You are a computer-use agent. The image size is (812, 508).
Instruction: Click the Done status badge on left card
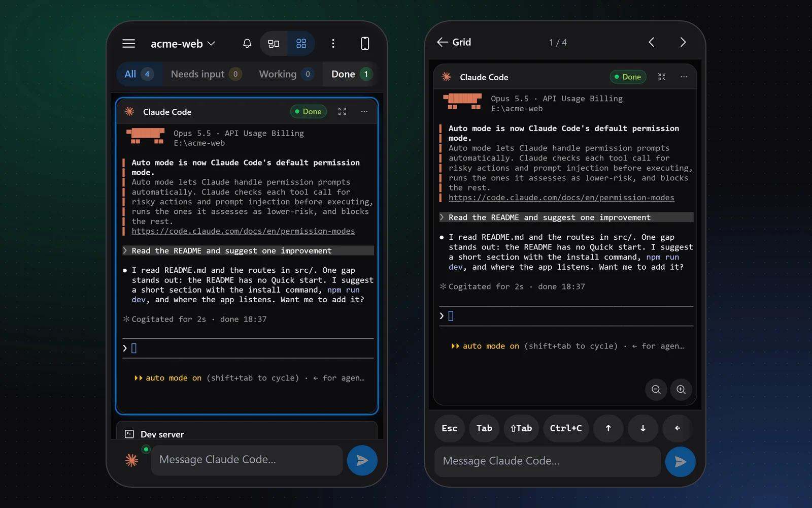tap(309, 112)
